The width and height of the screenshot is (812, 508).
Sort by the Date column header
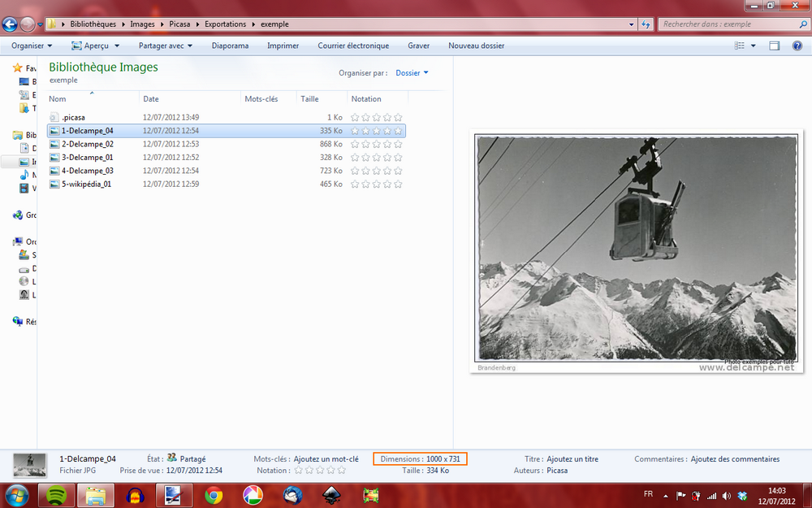pos(190,98)
